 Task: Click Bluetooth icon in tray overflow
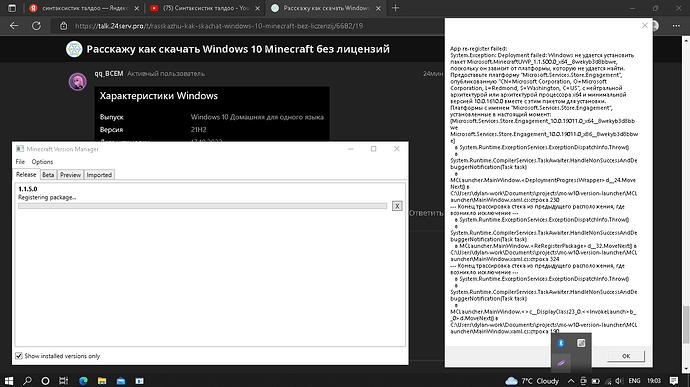click(561, 343)
